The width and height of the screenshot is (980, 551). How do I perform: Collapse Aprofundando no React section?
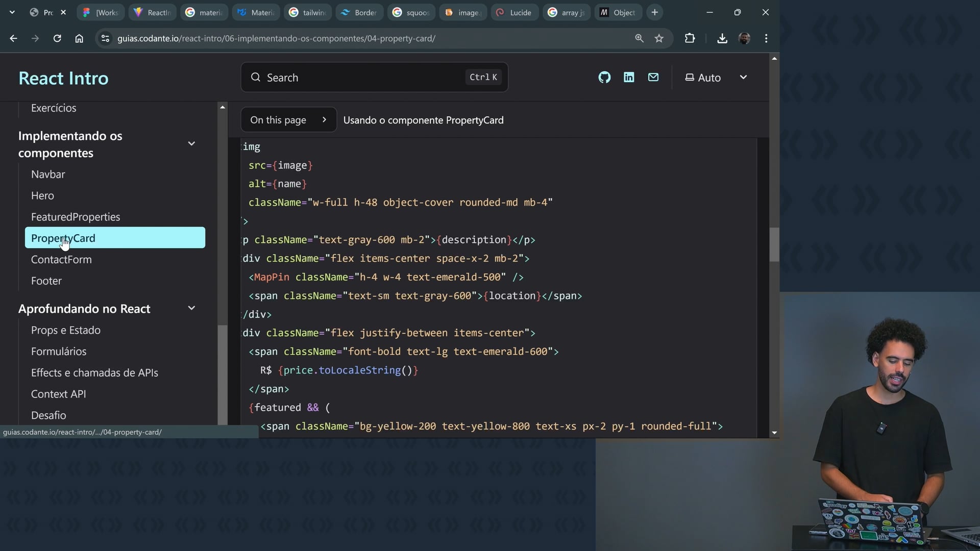191,308
